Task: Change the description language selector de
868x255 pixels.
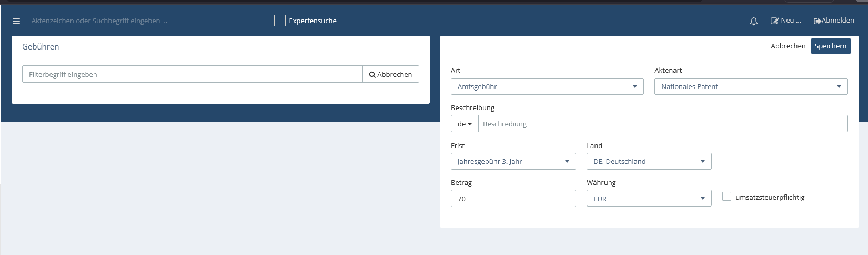Action: point(464,124)
